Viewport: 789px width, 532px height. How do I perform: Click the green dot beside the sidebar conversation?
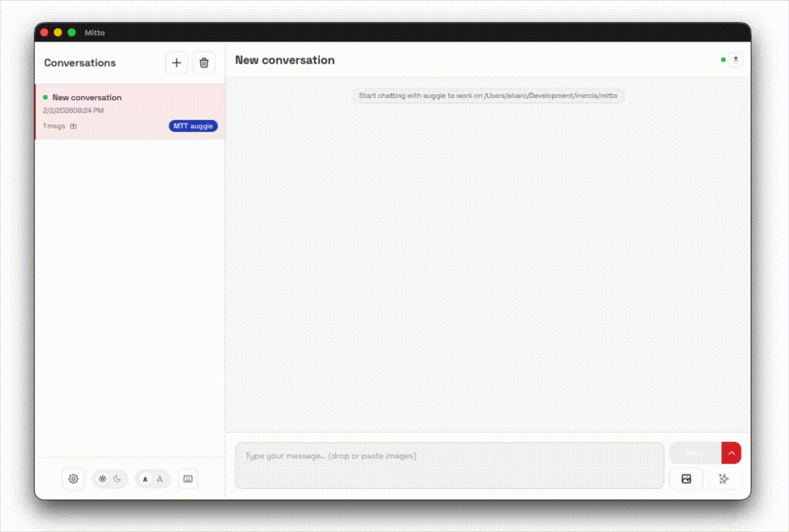45,97
